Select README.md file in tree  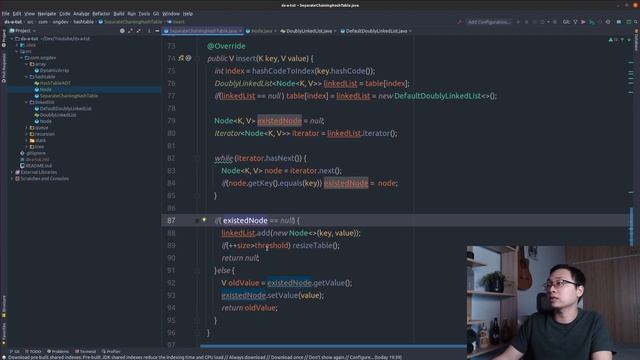pos(36,166)
